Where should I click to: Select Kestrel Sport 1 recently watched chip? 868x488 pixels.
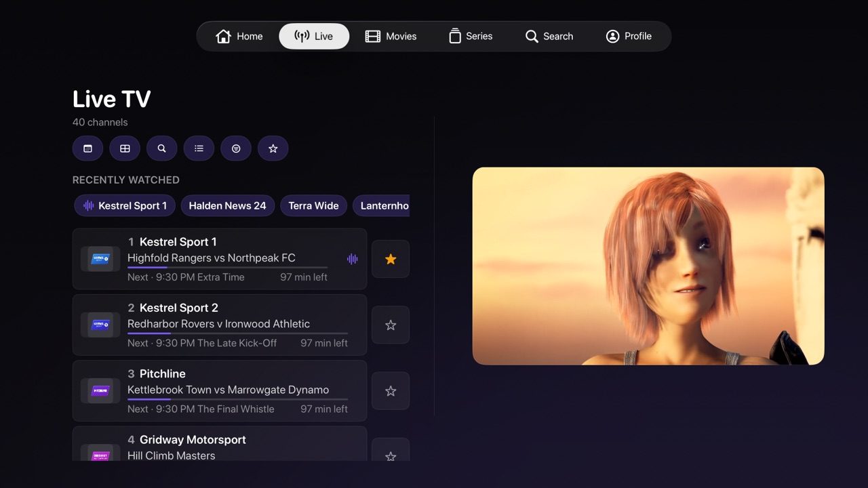click(x=125, y=206)
